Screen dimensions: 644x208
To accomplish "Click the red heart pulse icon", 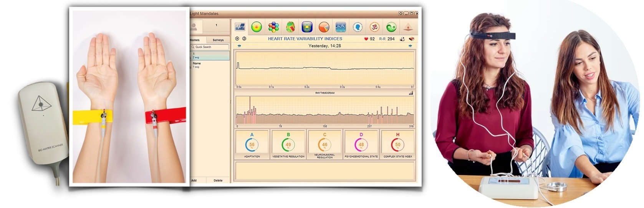I will pos(366,39).
